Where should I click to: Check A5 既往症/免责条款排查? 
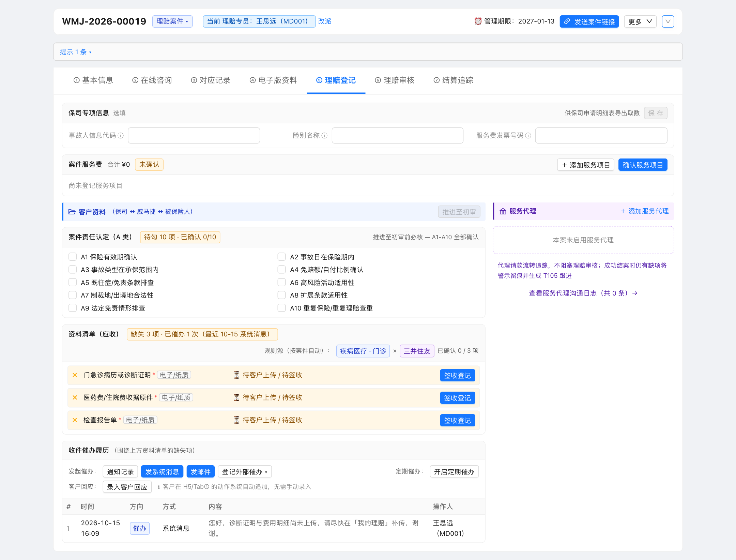click(x=73, y=282)
